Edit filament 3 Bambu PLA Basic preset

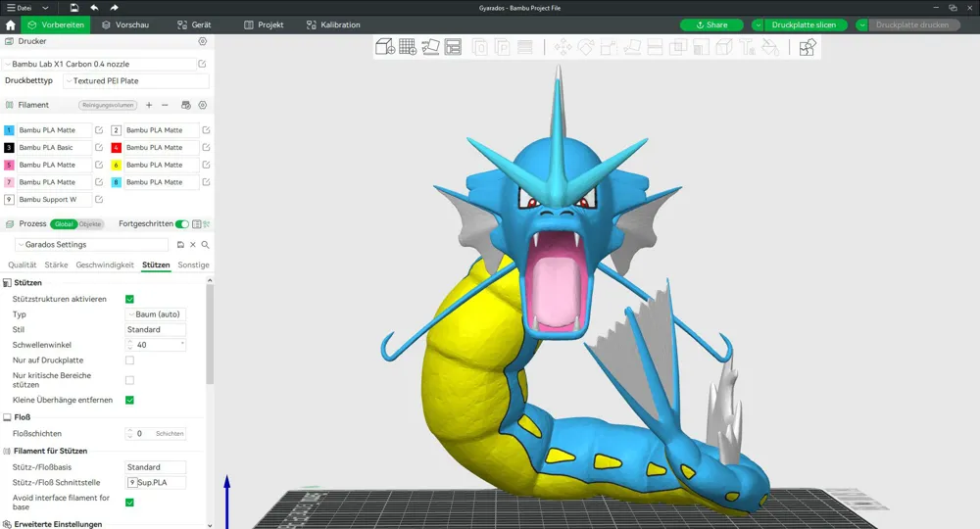99,147
